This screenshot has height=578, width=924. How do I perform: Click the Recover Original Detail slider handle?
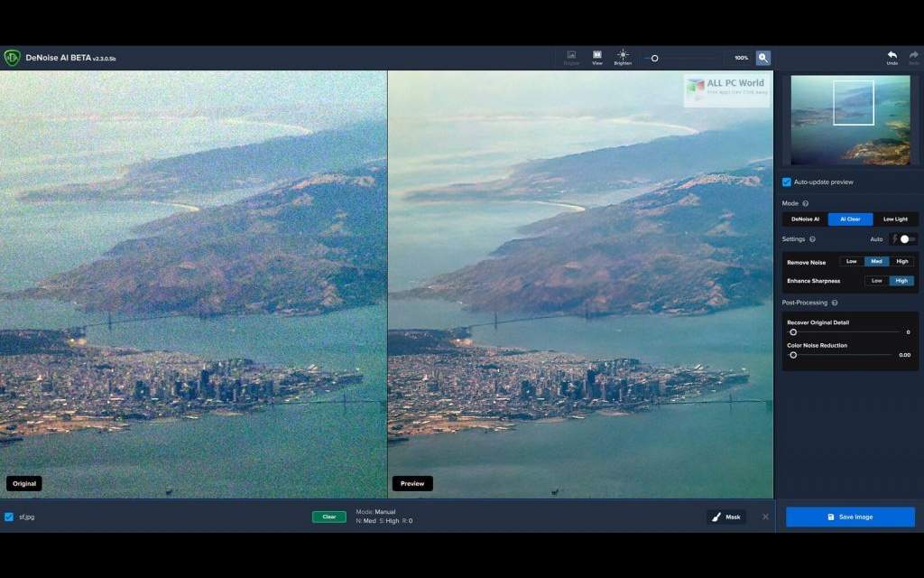(x=793, y=332)
